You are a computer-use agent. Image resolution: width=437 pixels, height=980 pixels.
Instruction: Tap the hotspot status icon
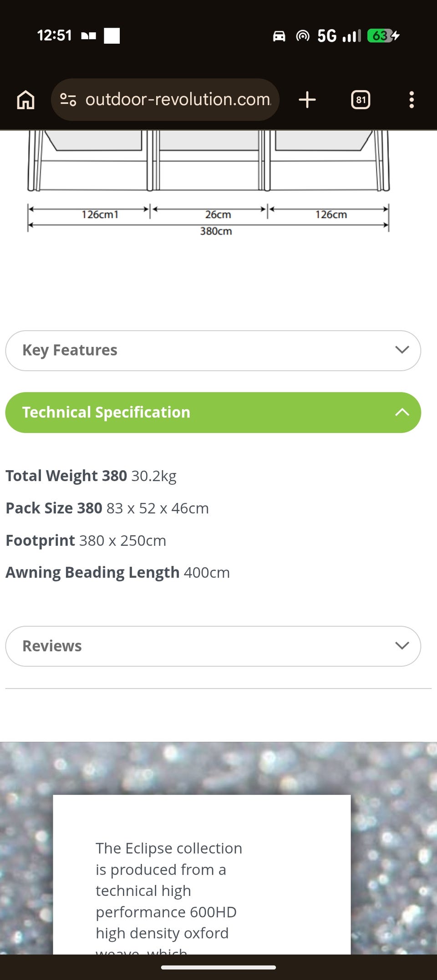[303, 35]
